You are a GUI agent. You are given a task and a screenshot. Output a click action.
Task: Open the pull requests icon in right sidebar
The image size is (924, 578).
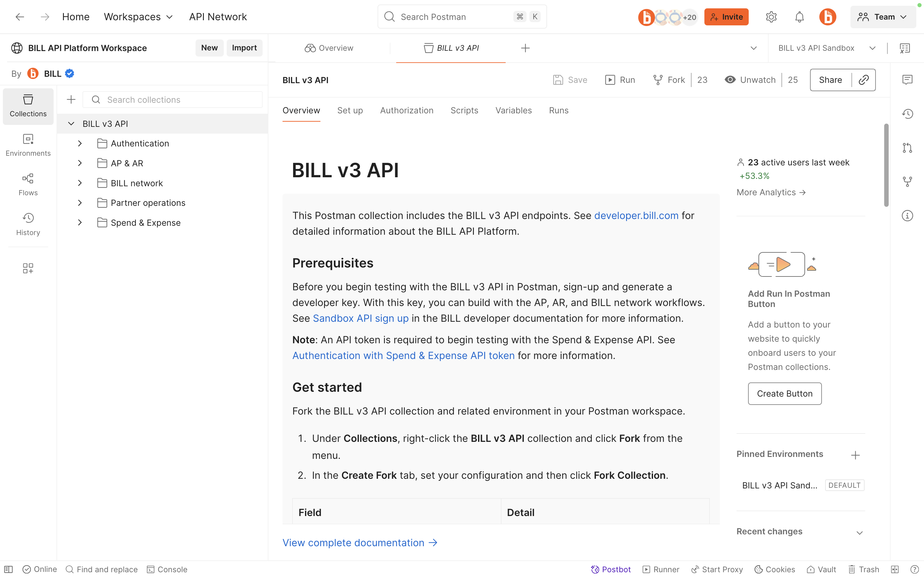click(907, 148)
